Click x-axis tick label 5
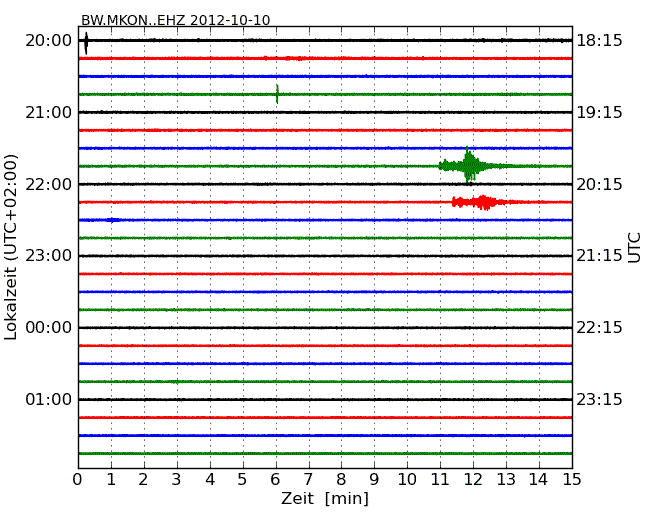650x520 pixels. point(243,480)
